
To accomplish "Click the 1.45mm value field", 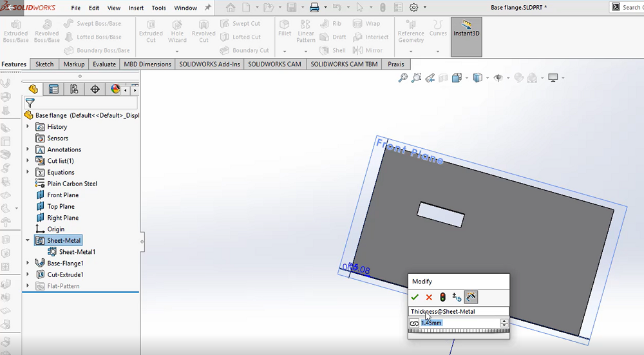I will click(460, 323).
